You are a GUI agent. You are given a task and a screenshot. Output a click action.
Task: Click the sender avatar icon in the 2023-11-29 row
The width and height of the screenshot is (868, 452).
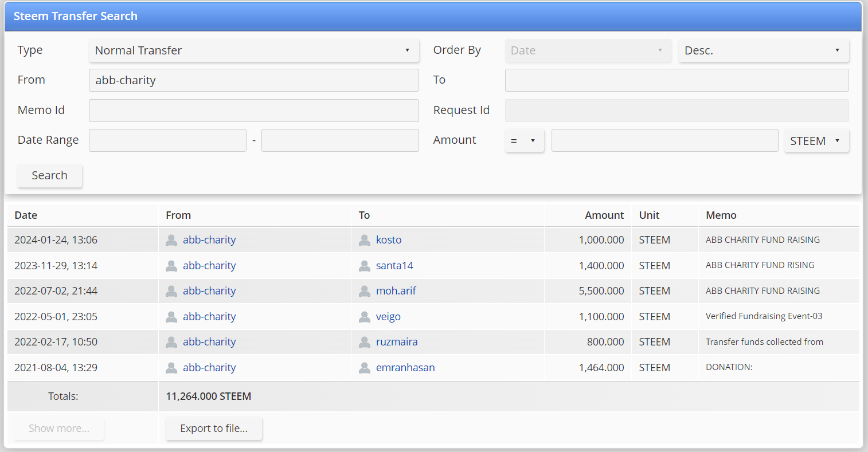171,266
